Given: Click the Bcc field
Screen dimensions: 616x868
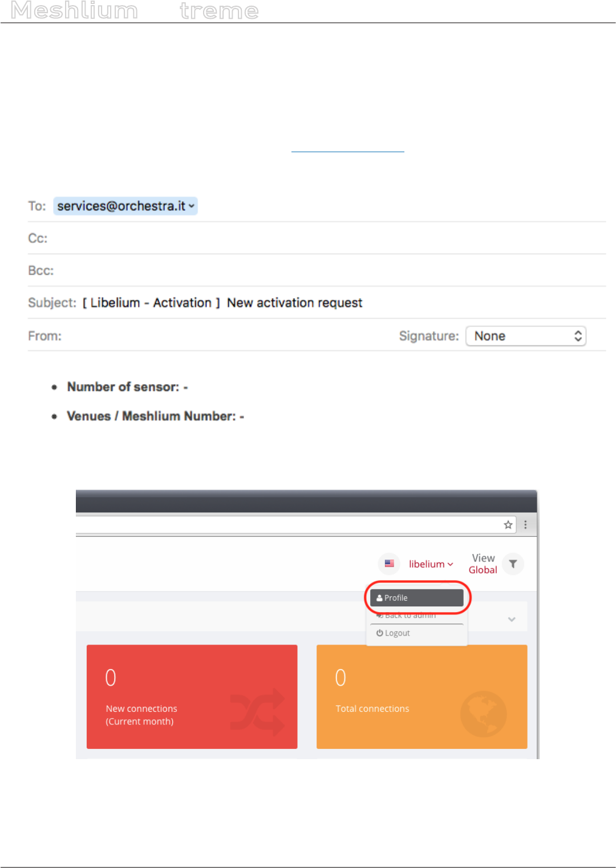Looking at the screenshot, I should (x=317, y=271).
